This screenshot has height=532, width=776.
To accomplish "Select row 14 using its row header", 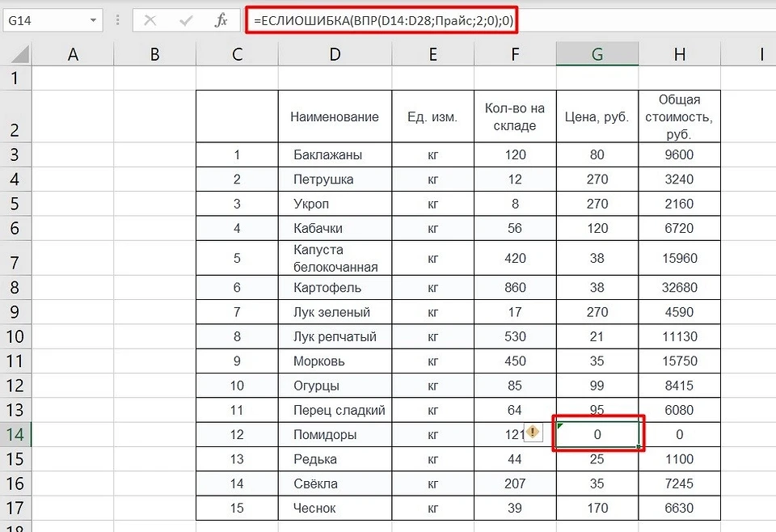I will tap(17, 435).
